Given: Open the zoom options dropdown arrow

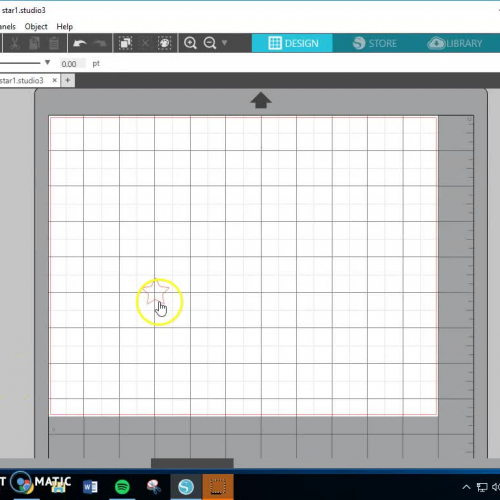Looking at the screenshot, I should [x=224, y=43].
